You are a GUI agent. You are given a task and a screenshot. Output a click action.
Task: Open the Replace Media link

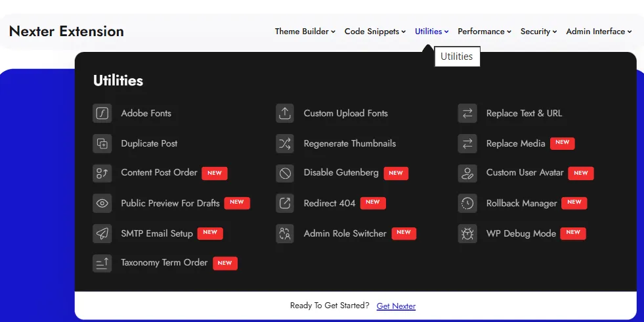coord(515,143)
